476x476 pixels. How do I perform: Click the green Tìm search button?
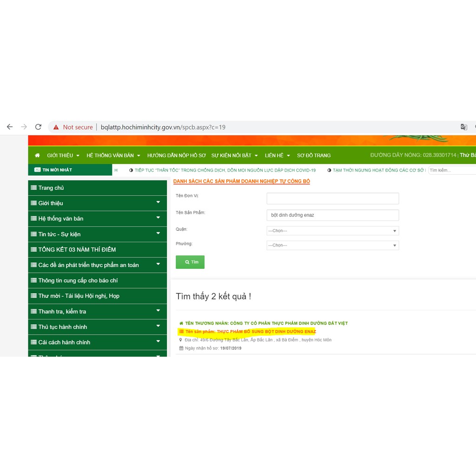[x=190, y=262]
